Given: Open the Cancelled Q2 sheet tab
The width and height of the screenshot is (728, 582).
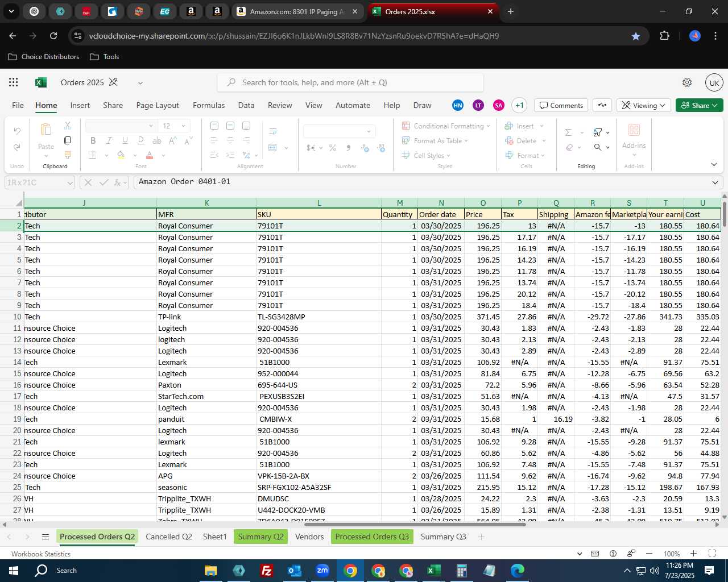Looking at the screenshot, I should 169,537.
